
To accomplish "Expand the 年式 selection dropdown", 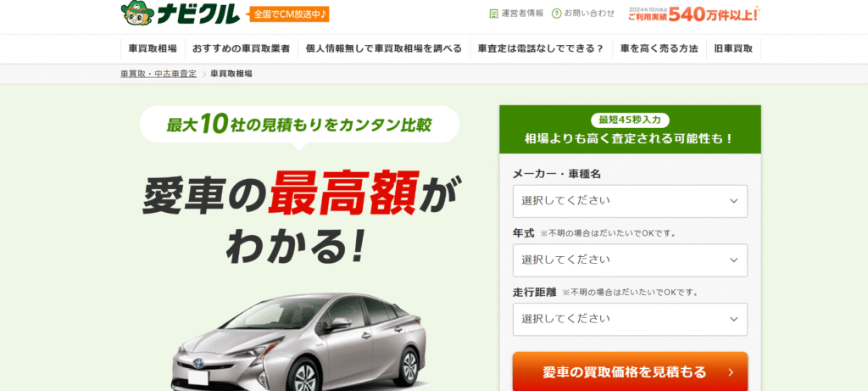I will point(630,260).
